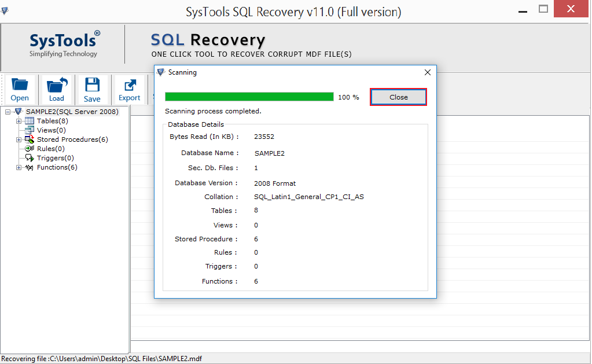Maximize the SQL Recovery window

click(x=543, y=9)
